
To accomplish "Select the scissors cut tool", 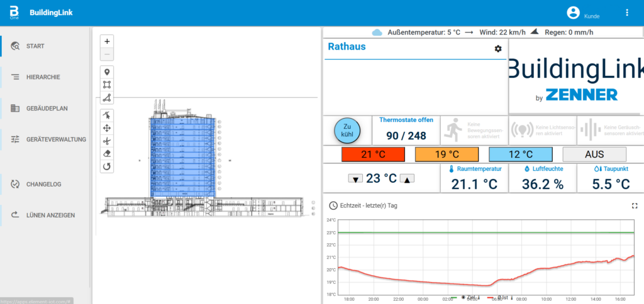I will (x=107, y=141).
